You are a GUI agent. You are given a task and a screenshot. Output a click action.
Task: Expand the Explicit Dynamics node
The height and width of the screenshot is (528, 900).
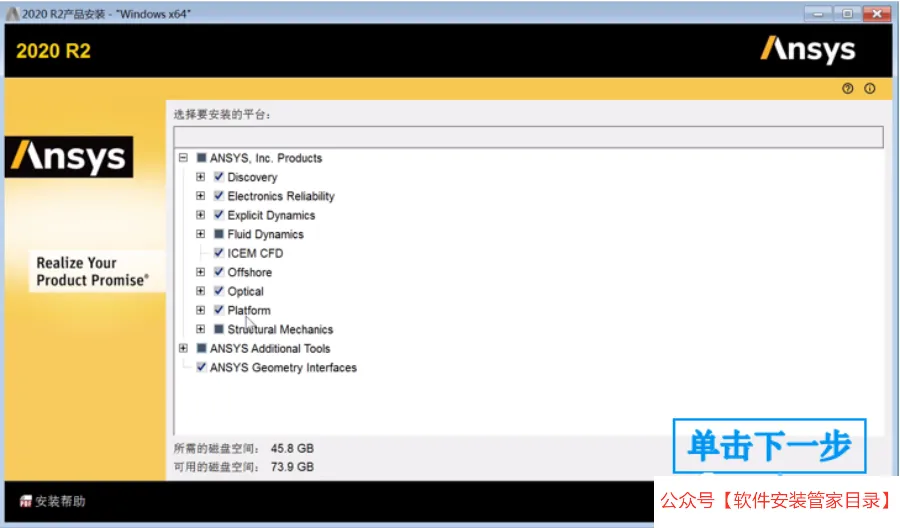point(200,215)
